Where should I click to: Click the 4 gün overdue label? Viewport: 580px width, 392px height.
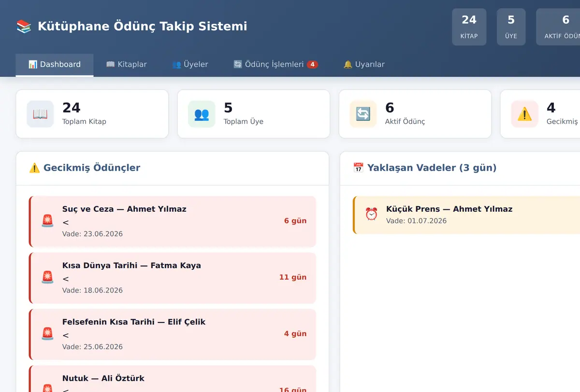(x=295, y=334)
